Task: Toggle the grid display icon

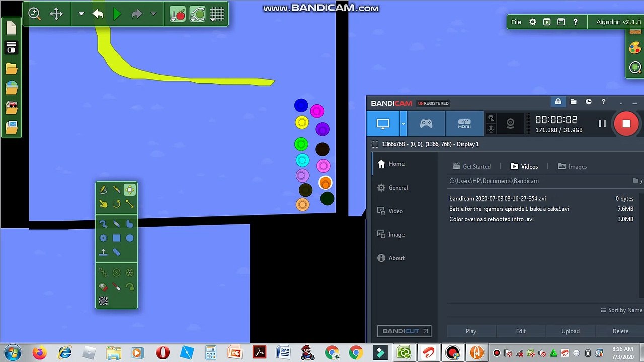Action: pos(217,14)
